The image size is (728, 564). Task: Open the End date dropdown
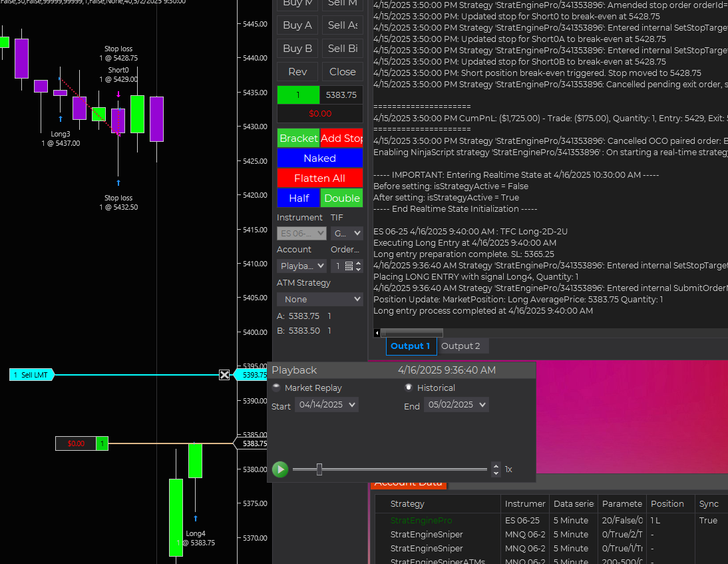click(456, 405)
